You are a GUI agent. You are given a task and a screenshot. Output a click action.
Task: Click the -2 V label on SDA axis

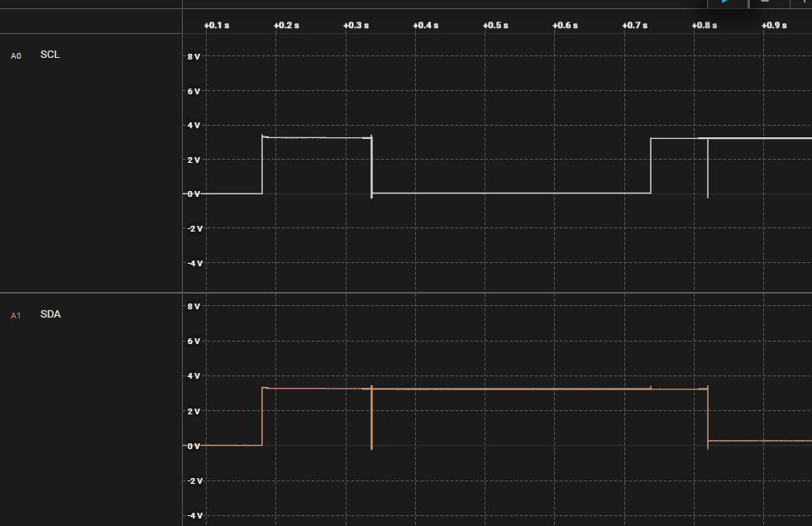(195, 481)
